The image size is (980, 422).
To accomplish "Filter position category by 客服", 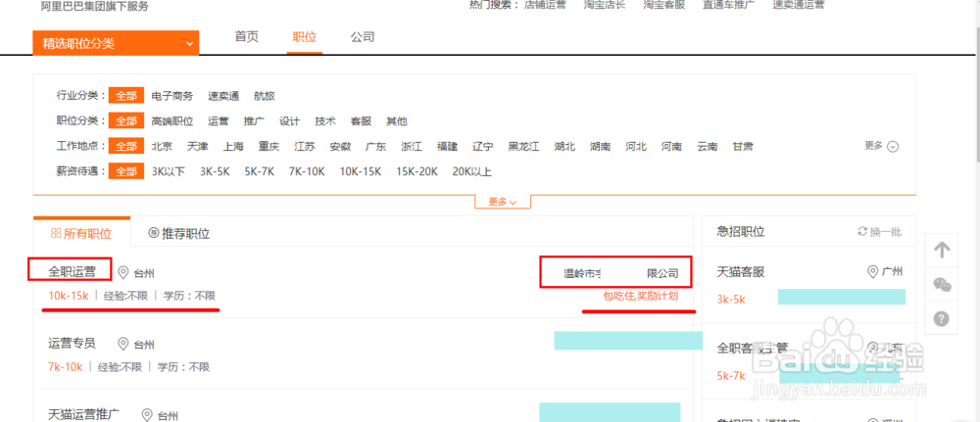I will [361, 121].
